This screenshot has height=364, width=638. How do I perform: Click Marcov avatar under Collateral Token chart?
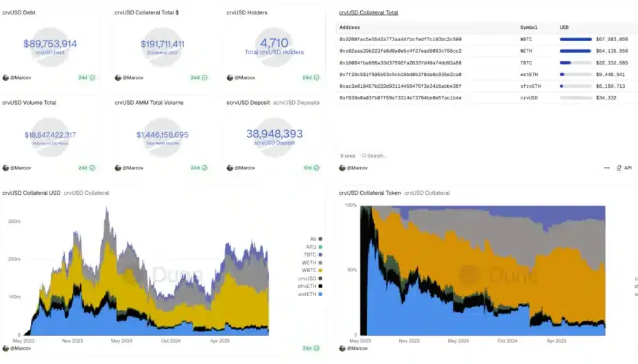(342, 348)
